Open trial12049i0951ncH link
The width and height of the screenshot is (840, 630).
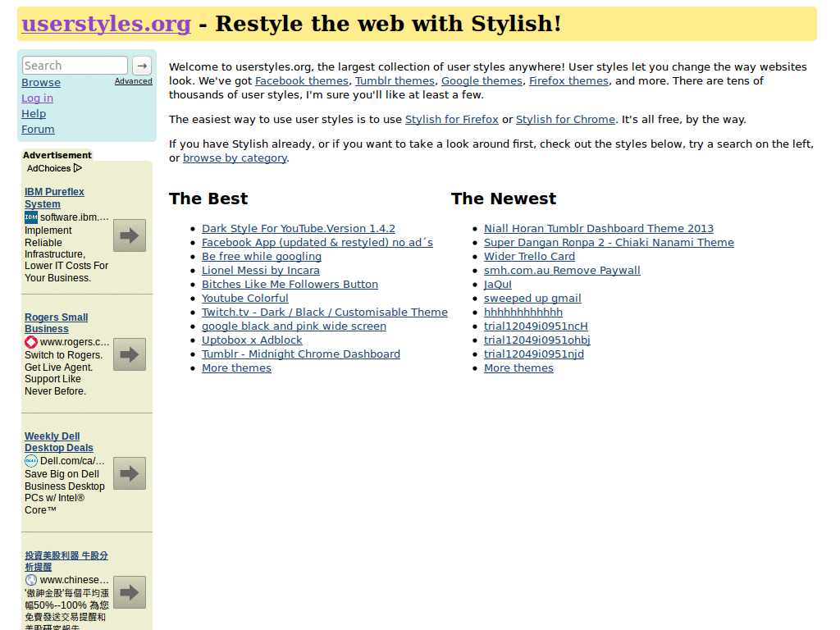click(536, 326)
